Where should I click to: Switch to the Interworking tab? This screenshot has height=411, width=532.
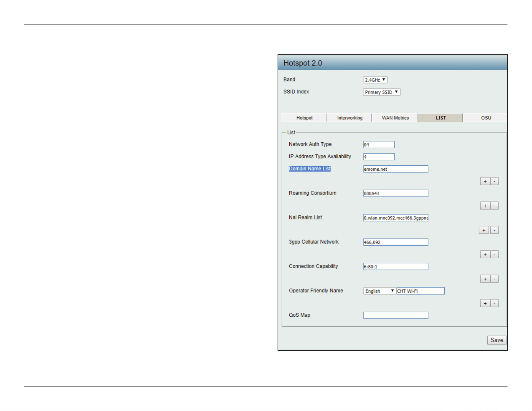point(350,118)
